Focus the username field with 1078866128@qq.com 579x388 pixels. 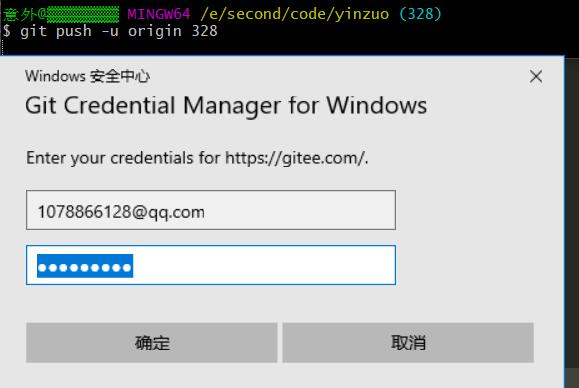(211, 210)
